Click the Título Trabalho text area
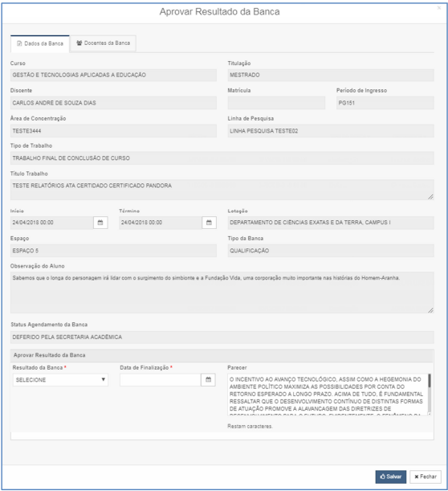This screenshot has height=491, width=448. (222, 190)
